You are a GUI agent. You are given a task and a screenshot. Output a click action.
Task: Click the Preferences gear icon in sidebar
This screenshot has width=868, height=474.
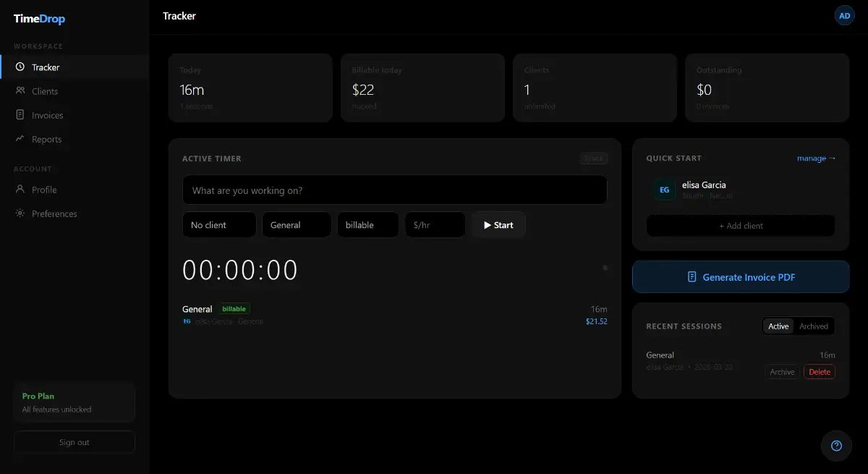coord(20,213)
